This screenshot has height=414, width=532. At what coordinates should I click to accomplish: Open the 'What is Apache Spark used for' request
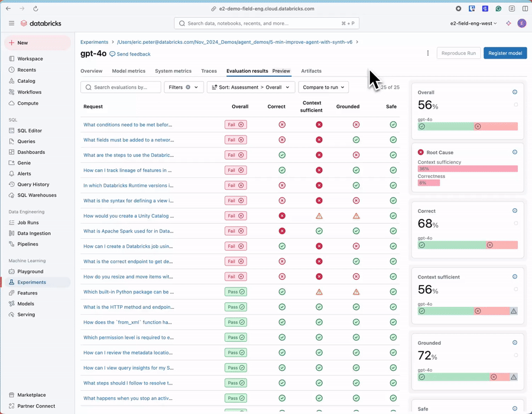[x=128, y=231]
